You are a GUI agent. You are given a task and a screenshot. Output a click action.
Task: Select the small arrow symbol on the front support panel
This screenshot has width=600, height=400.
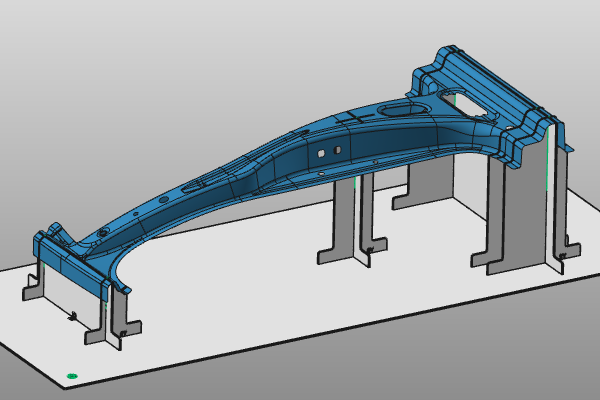[x=72, y=316]
